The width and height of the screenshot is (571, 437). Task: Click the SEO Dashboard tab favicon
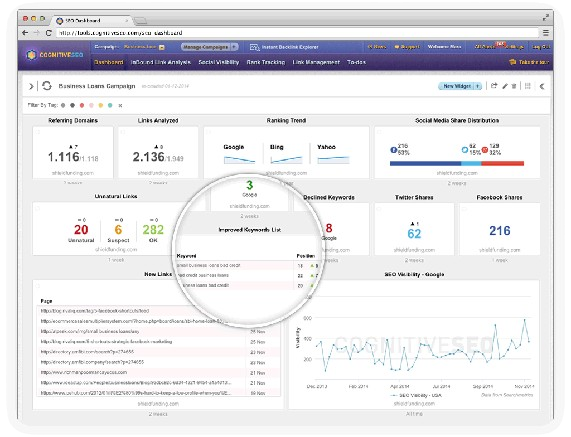pos(60,21)
